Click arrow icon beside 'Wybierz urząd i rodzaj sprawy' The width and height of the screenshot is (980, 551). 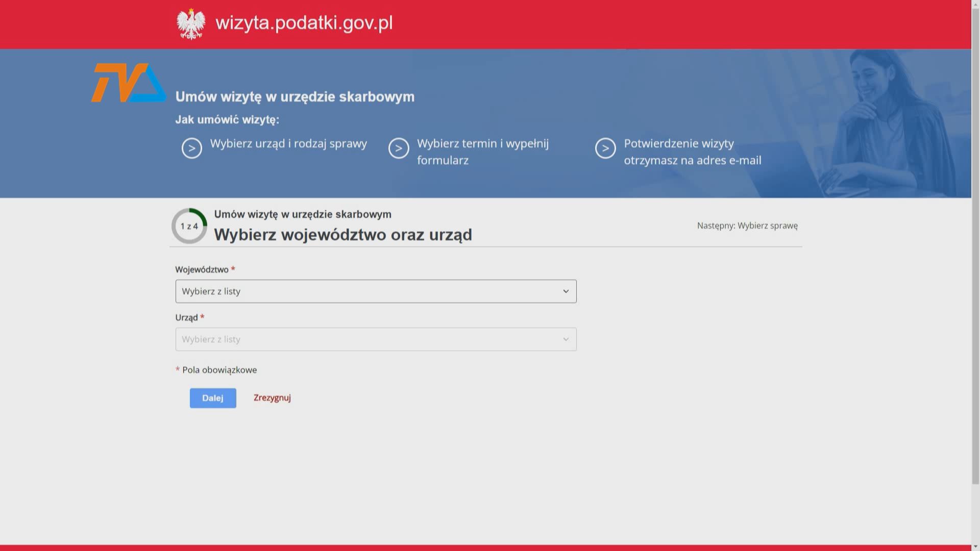coord(192,148)
